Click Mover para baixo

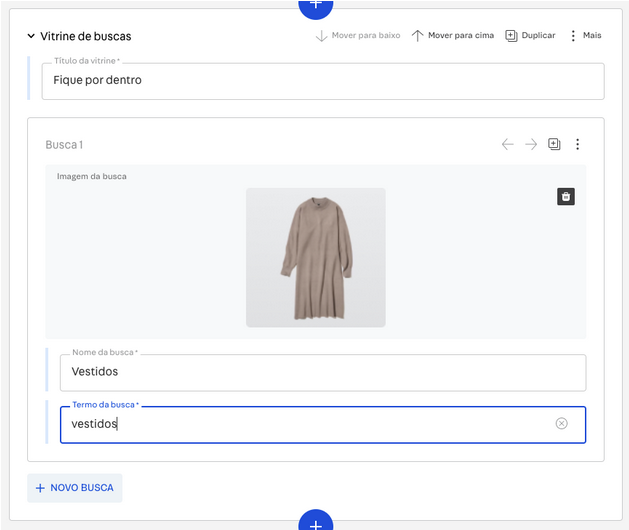click(357, 35)
